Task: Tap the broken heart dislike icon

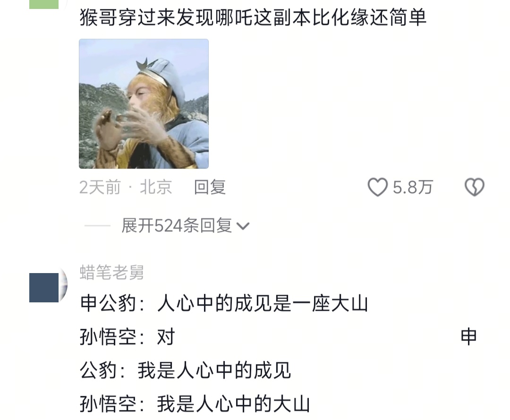Action: click(x=475, y=187)
